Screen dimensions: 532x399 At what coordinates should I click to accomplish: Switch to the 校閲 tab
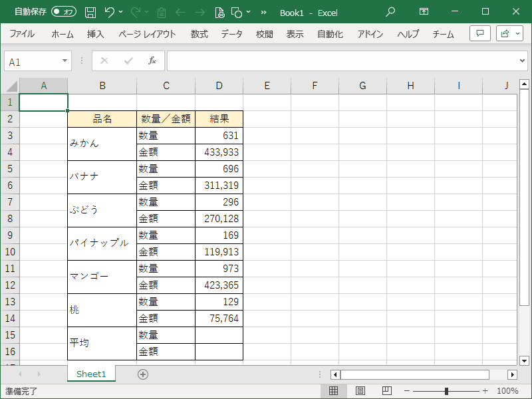[x=264, y=34]
